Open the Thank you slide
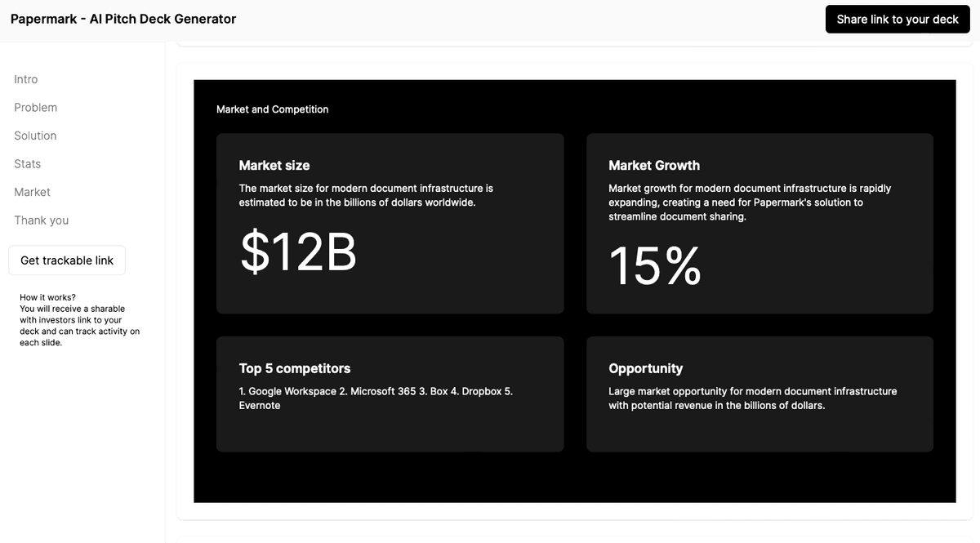This screenshot has height=543, width=980. (42, 220)
